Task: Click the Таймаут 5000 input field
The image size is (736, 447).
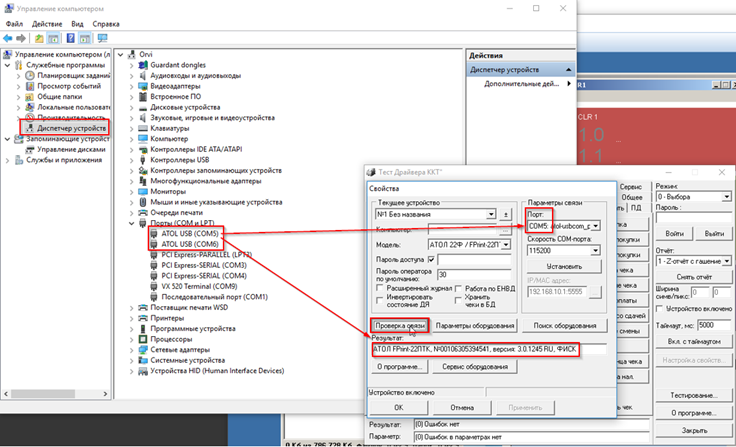Action: pyautogui.click(x=713, y=324)
